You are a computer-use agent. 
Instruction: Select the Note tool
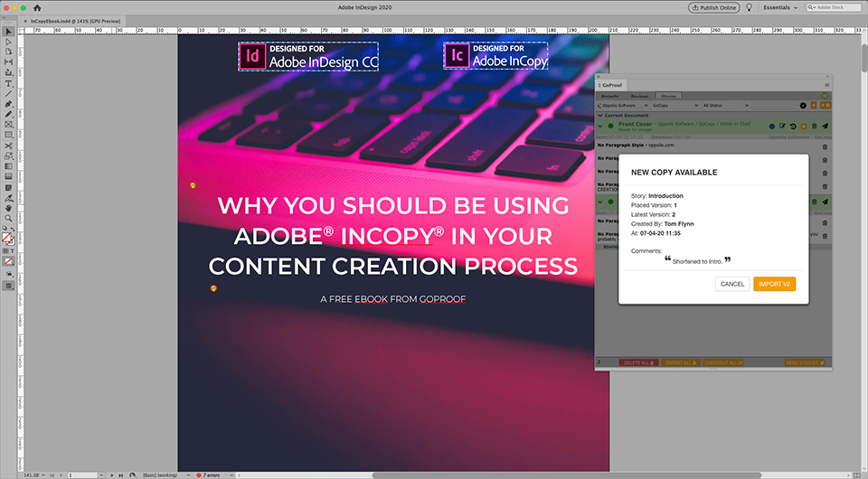(8, 187)
